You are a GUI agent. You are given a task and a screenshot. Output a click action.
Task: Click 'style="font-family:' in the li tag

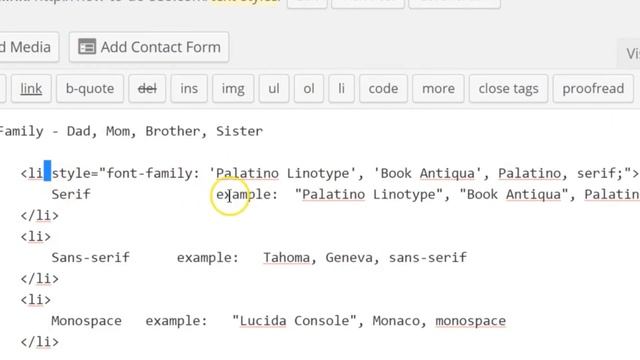(126, 173)
